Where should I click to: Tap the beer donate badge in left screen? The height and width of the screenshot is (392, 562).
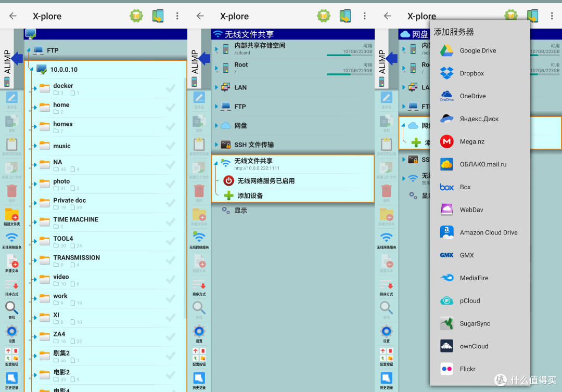136,16
